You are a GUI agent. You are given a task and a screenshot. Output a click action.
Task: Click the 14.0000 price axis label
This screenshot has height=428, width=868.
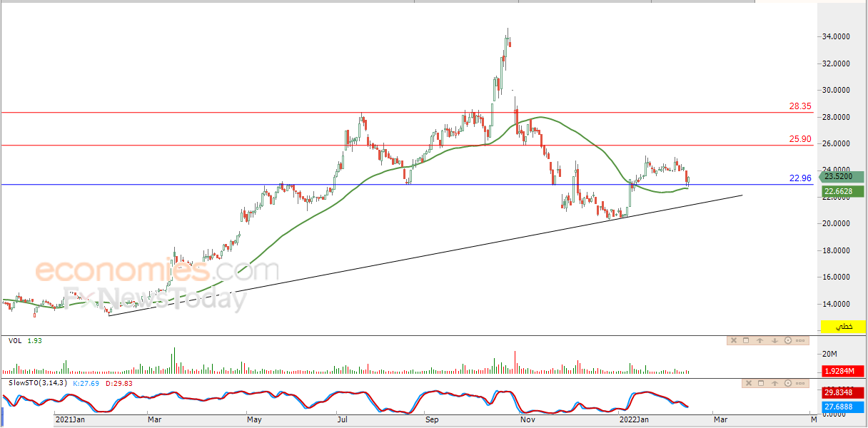[x=837, y=304]
